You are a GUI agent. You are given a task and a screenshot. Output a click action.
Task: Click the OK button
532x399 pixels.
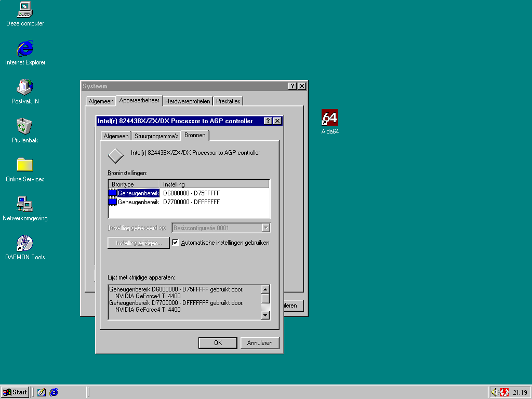coord(218,343)
